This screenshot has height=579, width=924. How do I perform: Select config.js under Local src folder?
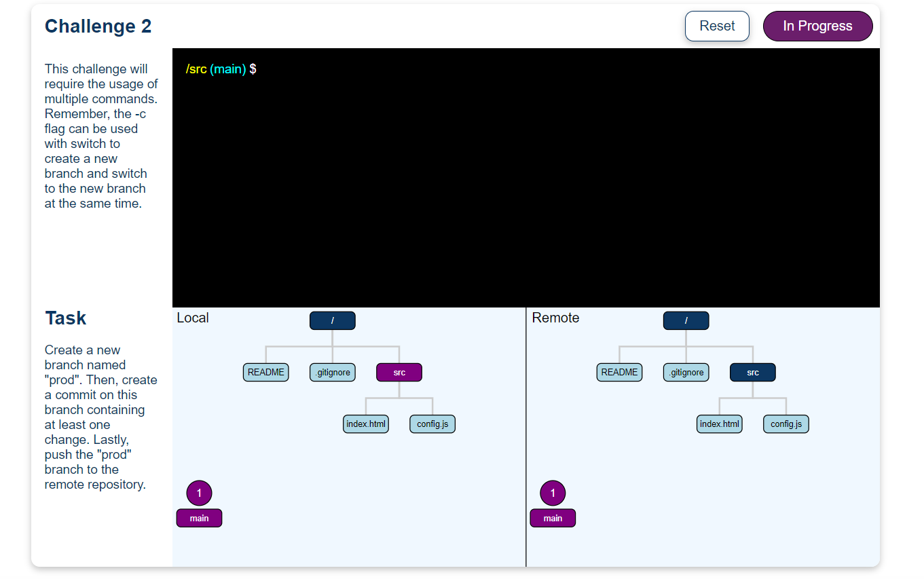[x=432, y=424]
